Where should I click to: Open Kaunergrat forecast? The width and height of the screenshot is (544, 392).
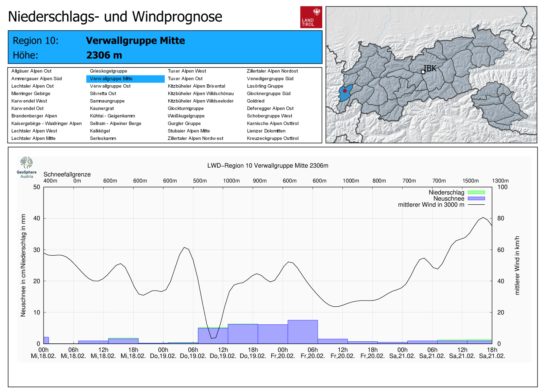tap(102, 108)
